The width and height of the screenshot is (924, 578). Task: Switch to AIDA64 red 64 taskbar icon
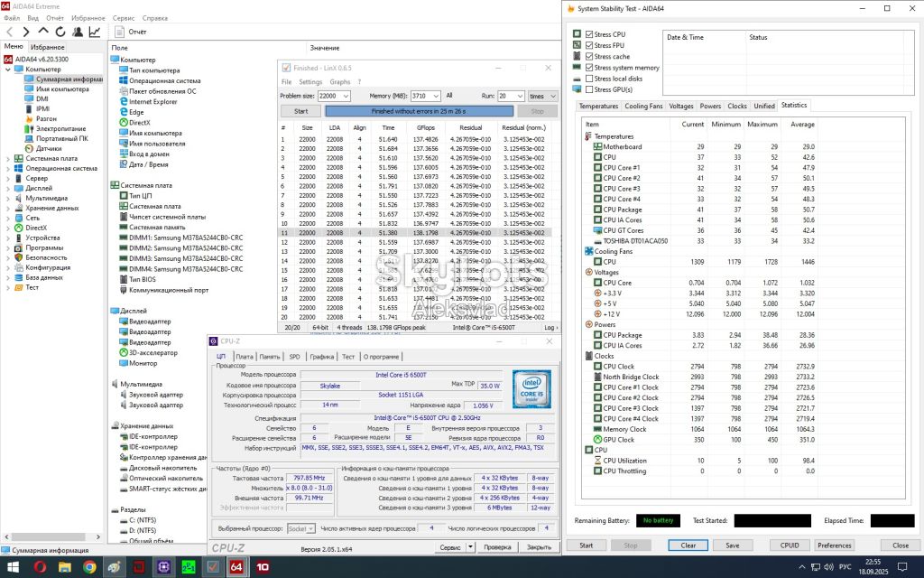(x=236, y=567)
